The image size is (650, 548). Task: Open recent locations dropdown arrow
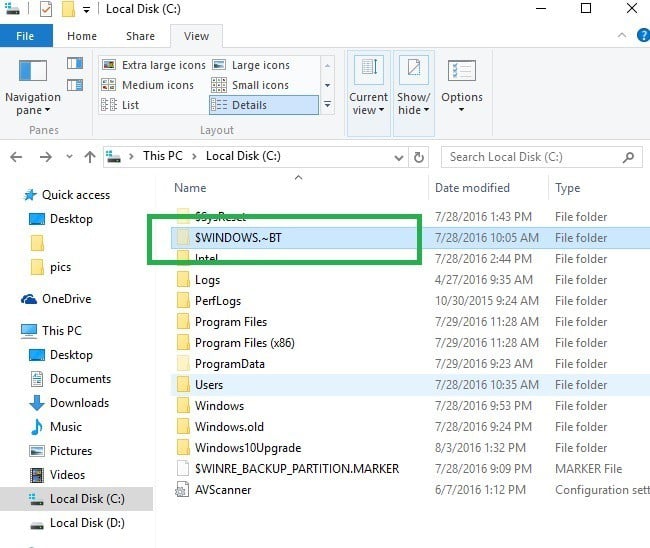coord(69,157)
